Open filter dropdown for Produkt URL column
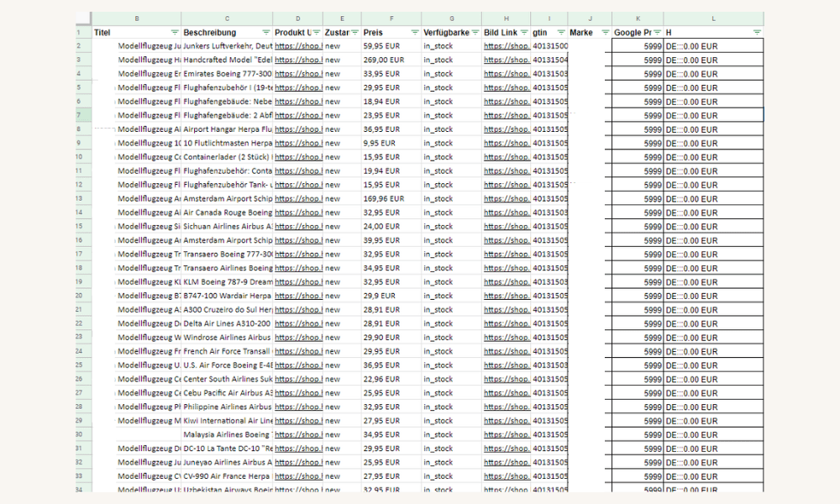The height and width of the screenshot is (504, 840). [x=316, y=32]
